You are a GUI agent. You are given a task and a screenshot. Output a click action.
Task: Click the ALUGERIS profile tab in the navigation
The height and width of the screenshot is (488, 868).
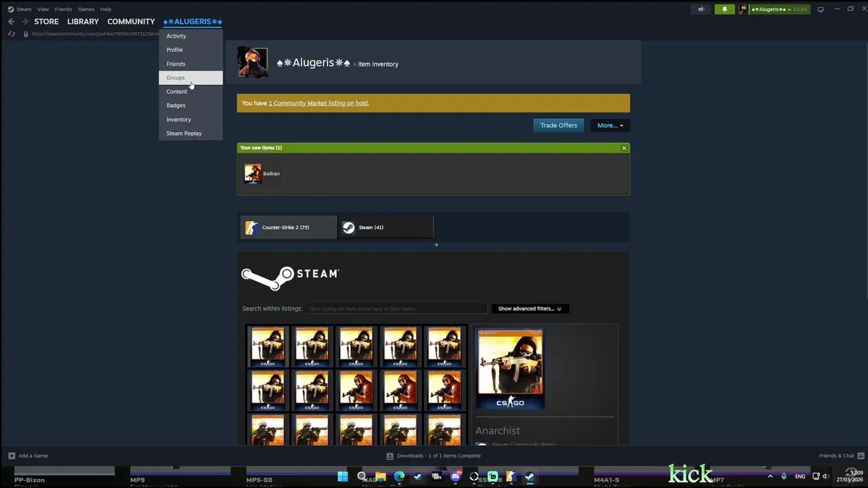(x=193, y=22)
